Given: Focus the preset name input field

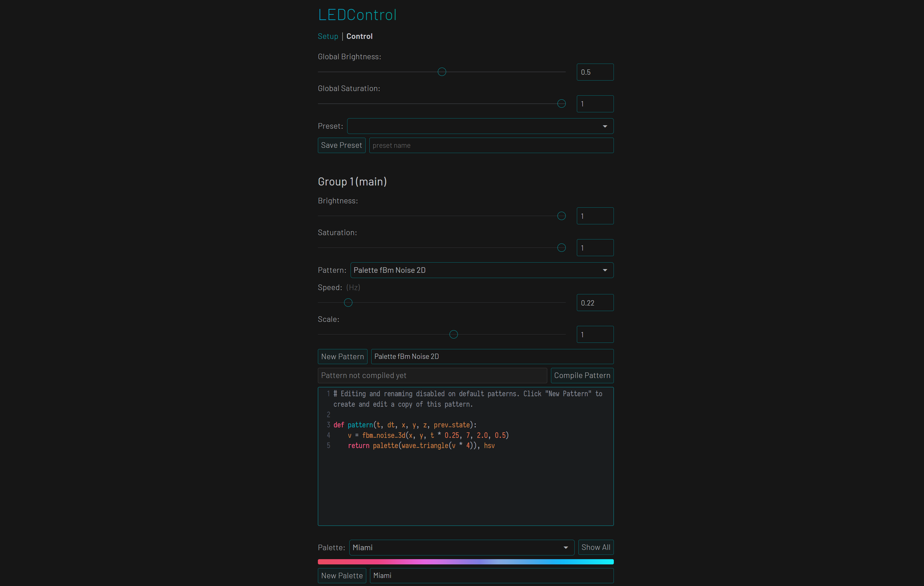Looking at the screenshot, I should click(x=491, y=146).
